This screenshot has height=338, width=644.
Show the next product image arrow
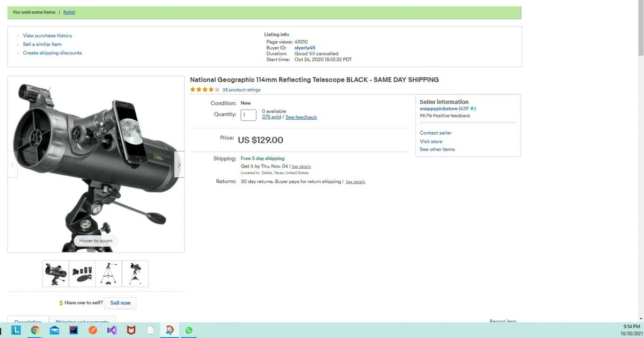pyautogui.click(x=179, y=165)
